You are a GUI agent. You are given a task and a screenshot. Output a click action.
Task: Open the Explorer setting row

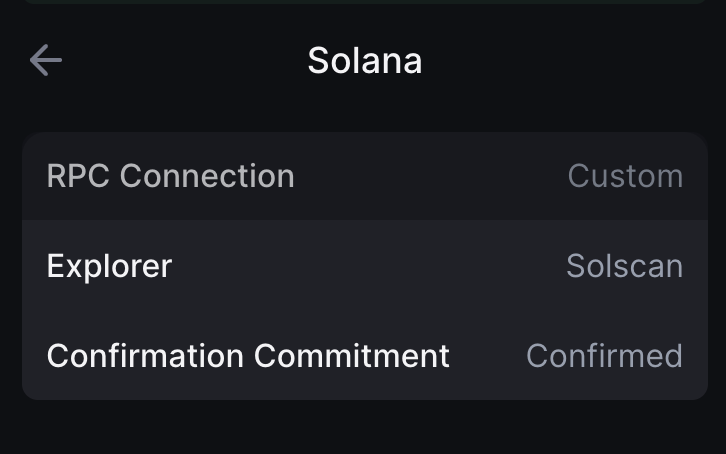pyautogui.click(x=364, y=266)
